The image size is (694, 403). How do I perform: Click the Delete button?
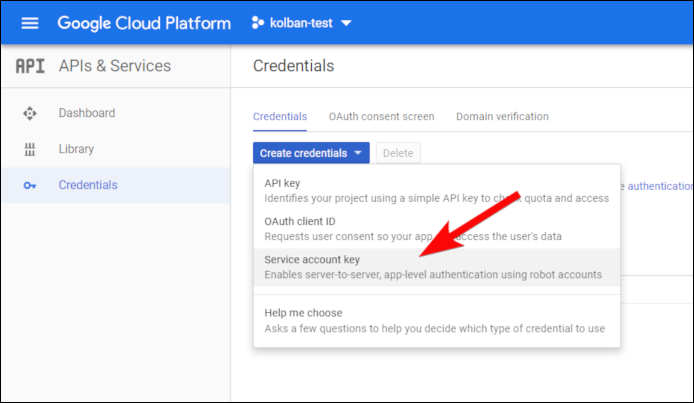[398, 153]
